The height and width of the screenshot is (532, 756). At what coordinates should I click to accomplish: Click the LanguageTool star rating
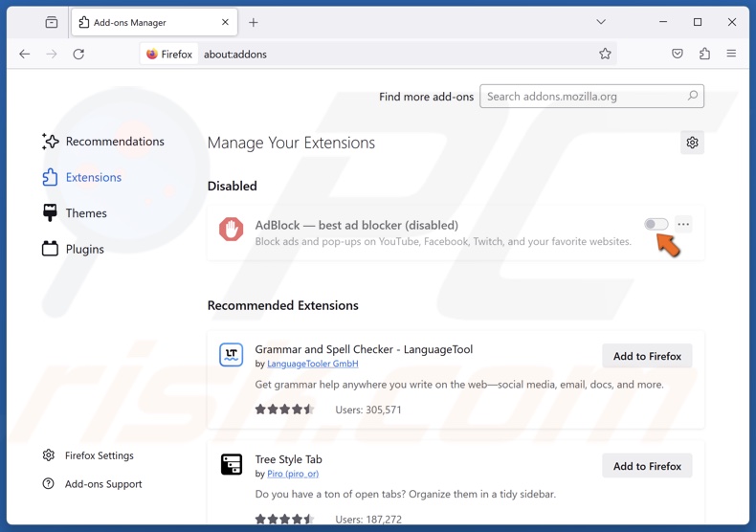tap(284, 410)
